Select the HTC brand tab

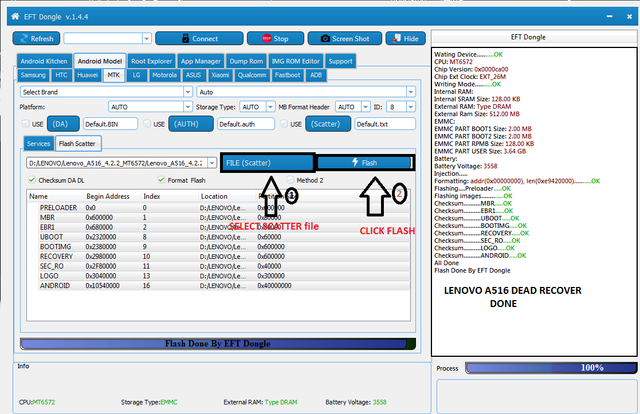pos(61,75)
